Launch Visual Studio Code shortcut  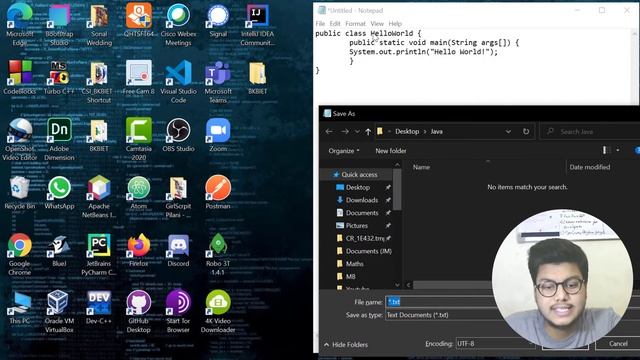(178, 82)
